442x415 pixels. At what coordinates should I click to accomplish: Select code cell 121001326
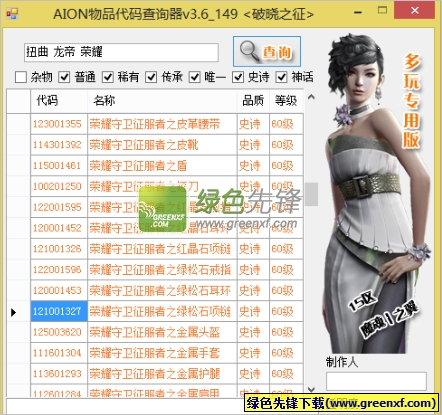(59, 249)
